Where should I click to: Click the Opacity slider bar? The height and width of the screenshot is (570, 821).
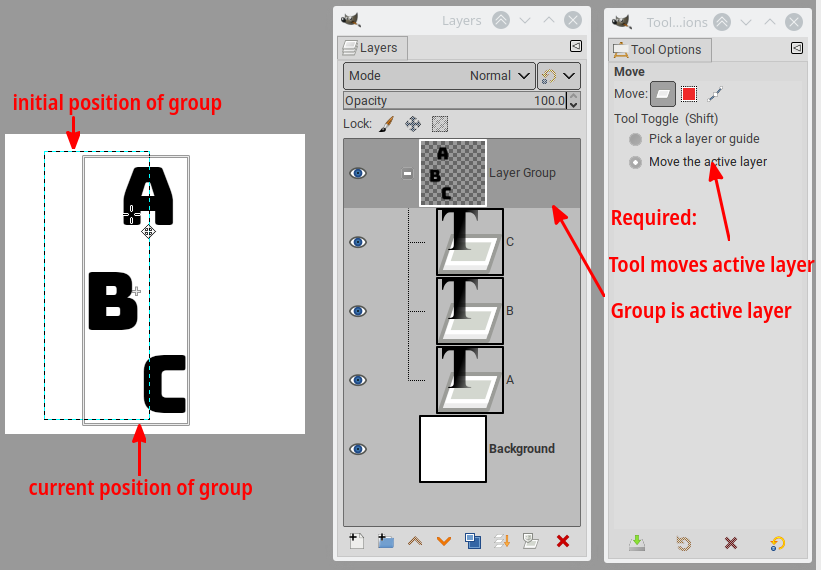pos(456,100)
